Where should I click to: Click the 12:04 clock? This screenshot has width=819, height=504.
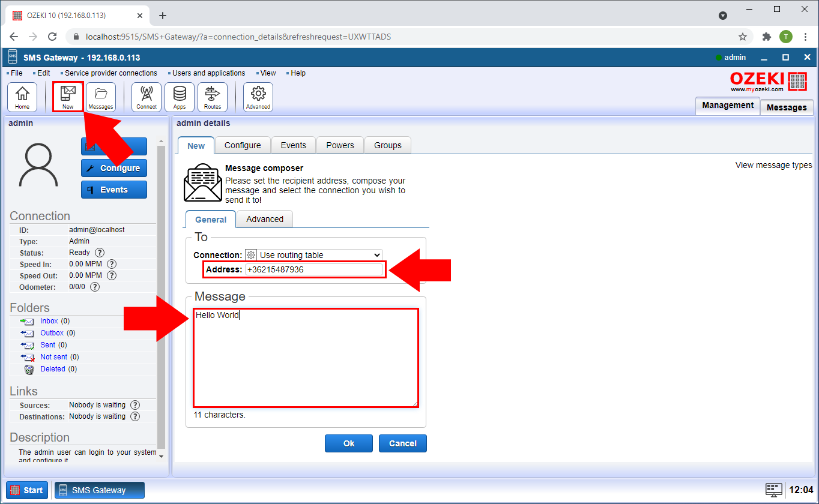pyautogui.click(x=801, y=490)
